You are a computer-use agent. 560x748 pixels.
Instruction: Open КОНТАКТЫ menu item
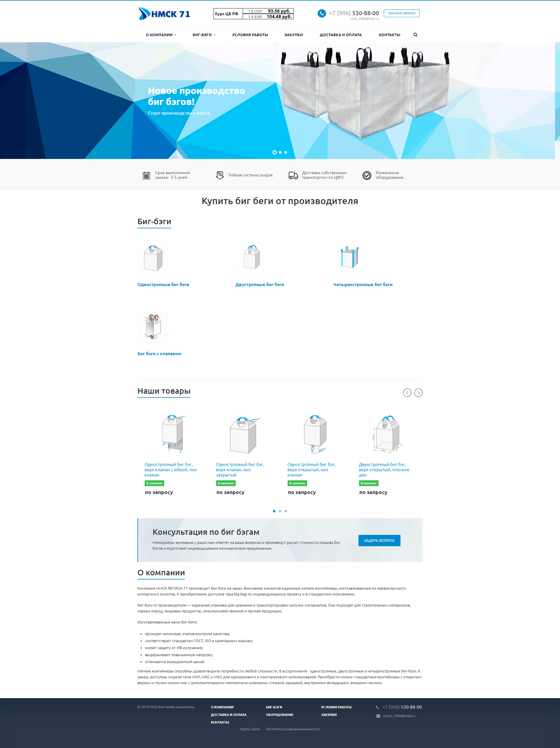pyautogui.click(x=389, y=35)
